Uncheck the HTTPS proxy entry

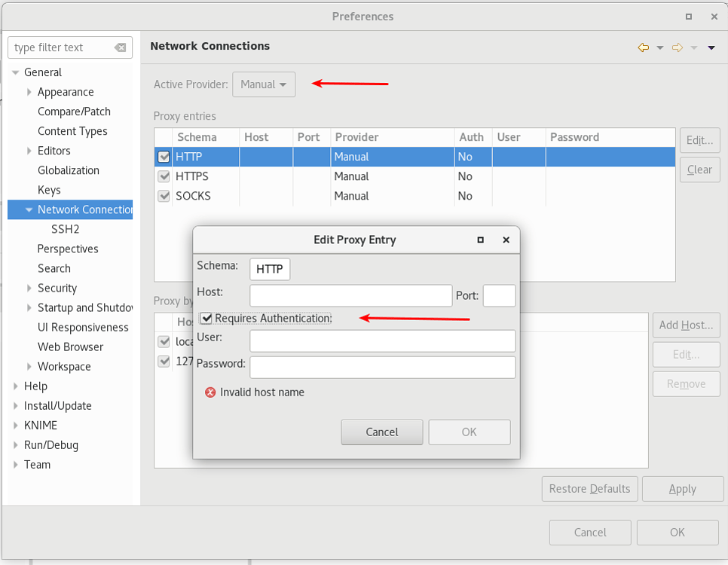[x=164, y=176]
